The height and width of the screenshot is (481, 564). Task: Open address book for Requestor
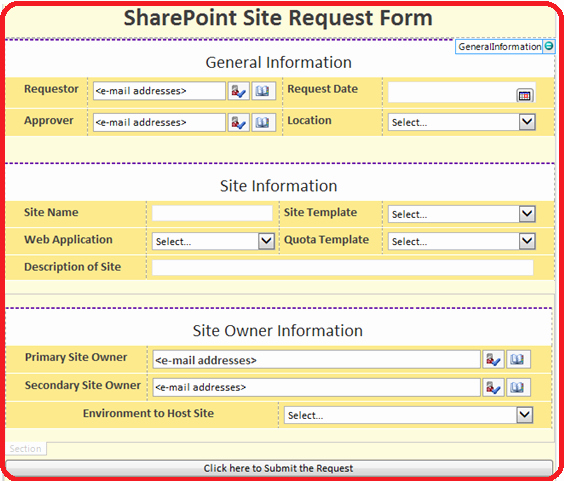click(263, 91)
